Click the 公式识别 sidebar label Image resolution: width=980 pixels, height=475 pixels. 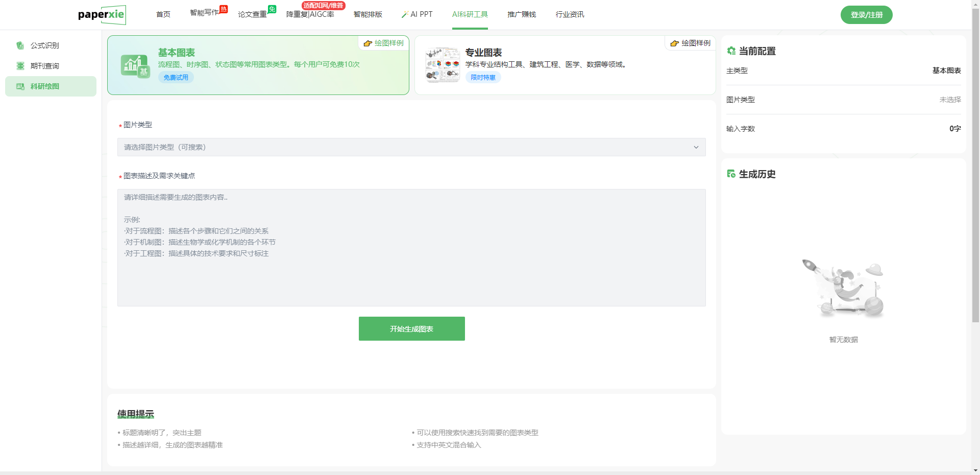(45, 45)
